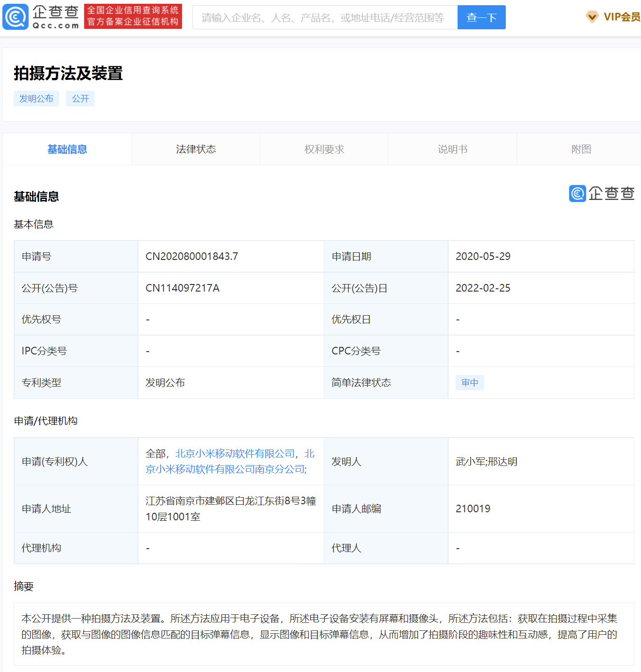This screenshot has height=672, width=641.
Task: Select the 发明公布 tag under patent title
Action: (36, 98)
